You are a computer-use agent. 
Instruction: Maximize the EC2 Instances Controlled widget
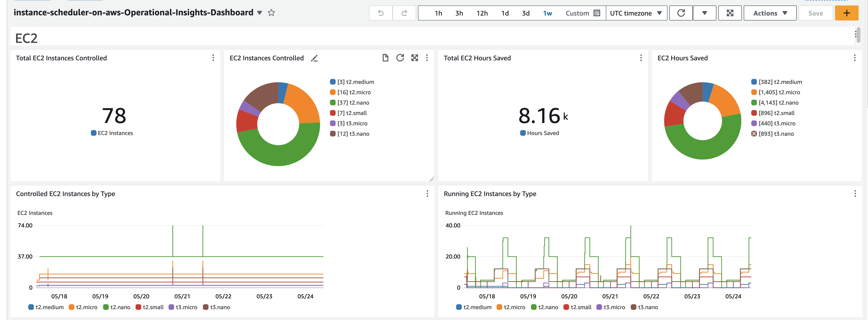414,58
